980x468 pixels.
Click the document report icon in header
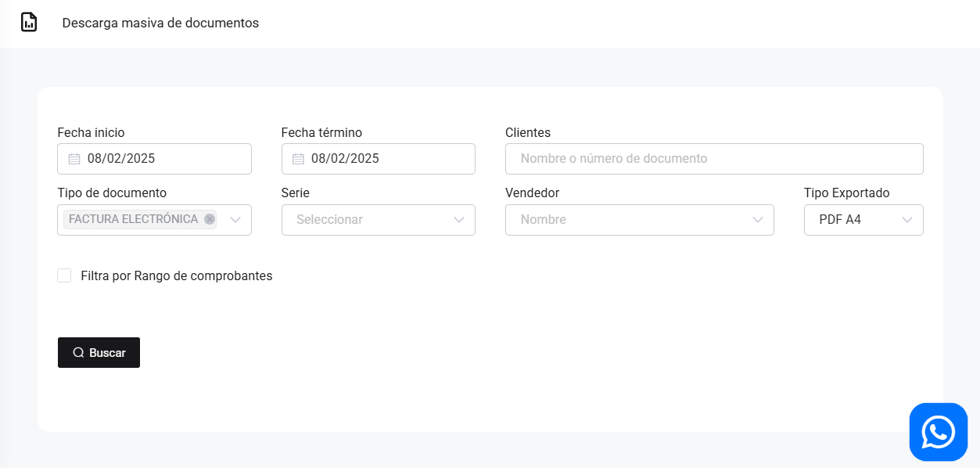tap(29, 22)
